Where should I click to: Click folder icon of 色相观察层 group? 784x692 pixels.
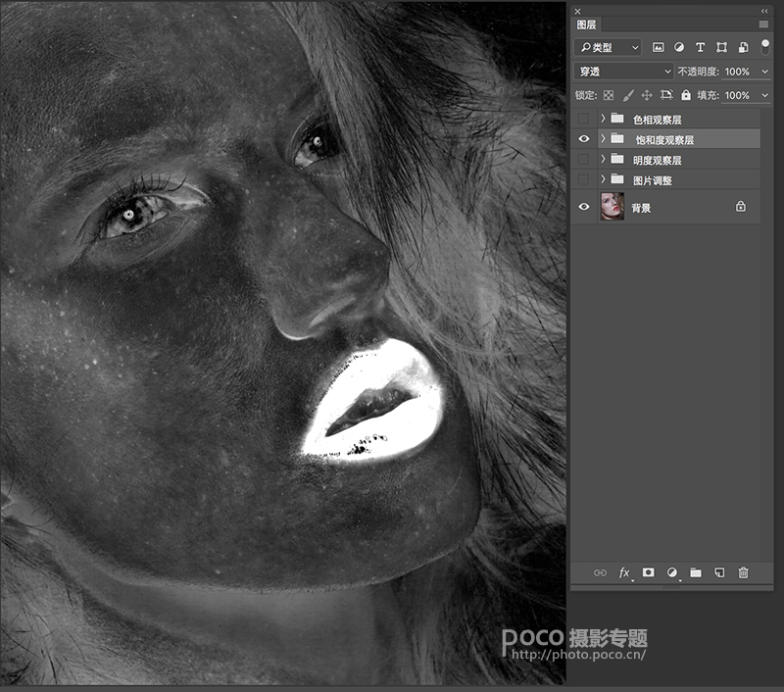click(x=617, y=119)
